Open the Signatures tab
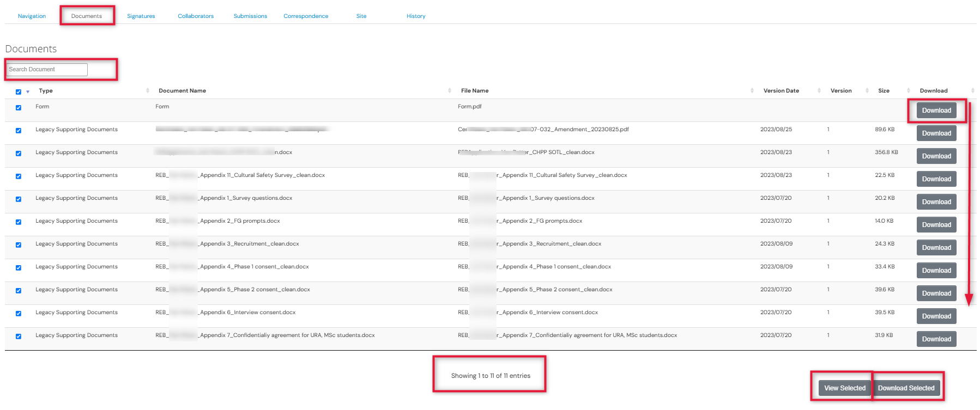Screen dimensions: 980x410 (x=141, y=16)
